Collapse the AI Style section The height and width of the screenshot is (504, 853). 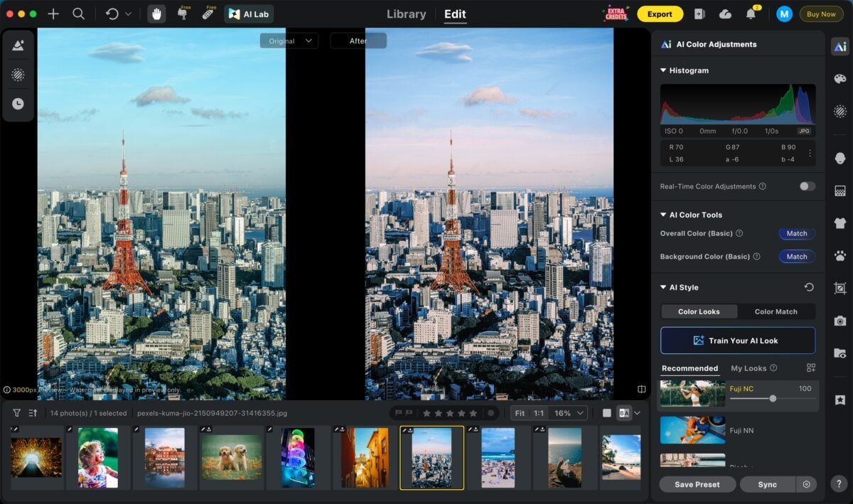663,287
